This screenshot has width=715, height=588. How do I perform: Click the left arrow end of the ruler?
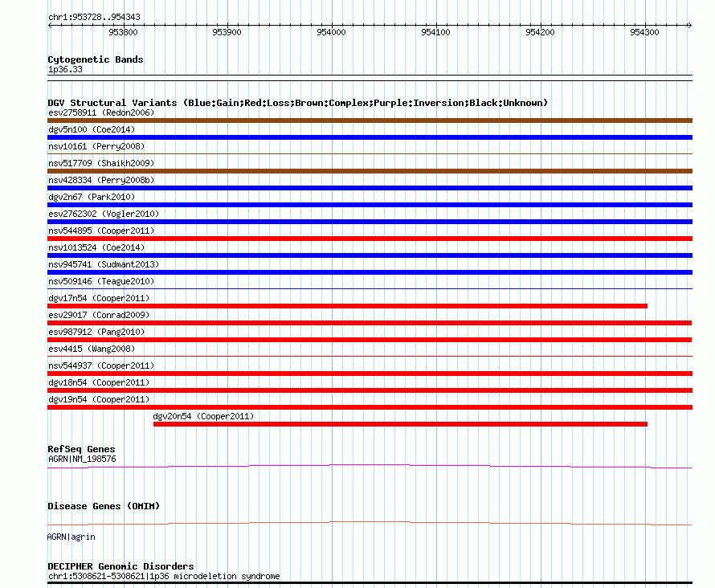coord(50,25)
